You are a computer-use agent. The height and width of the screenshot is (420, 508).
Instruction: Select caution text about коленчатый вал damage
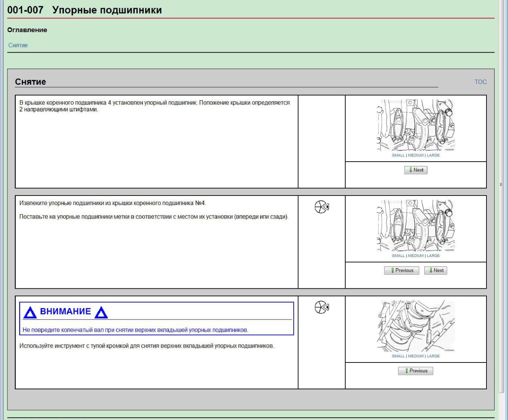click(135, 330)
